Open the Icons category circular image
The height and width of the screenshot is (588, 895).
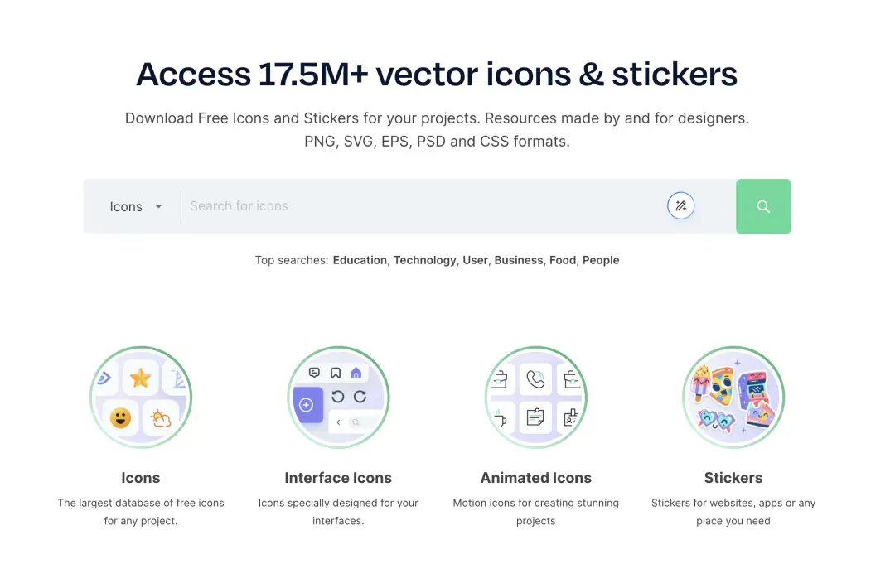[141, 397]
